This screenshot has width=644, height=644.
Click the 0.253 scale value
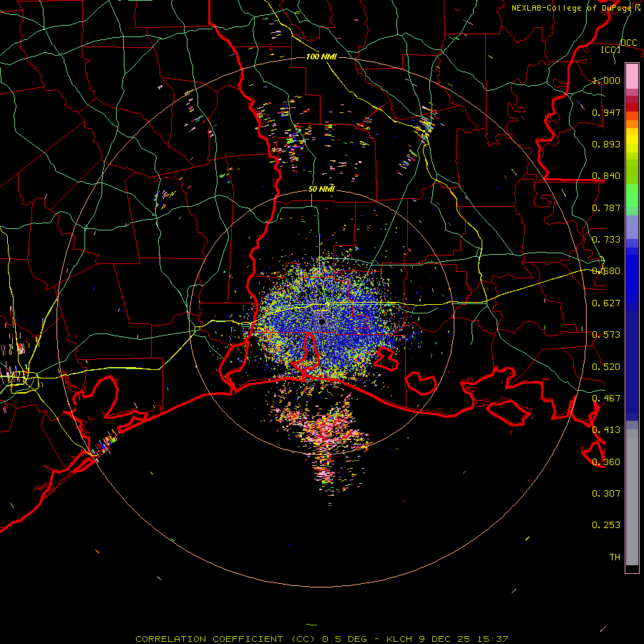point(606,525)
